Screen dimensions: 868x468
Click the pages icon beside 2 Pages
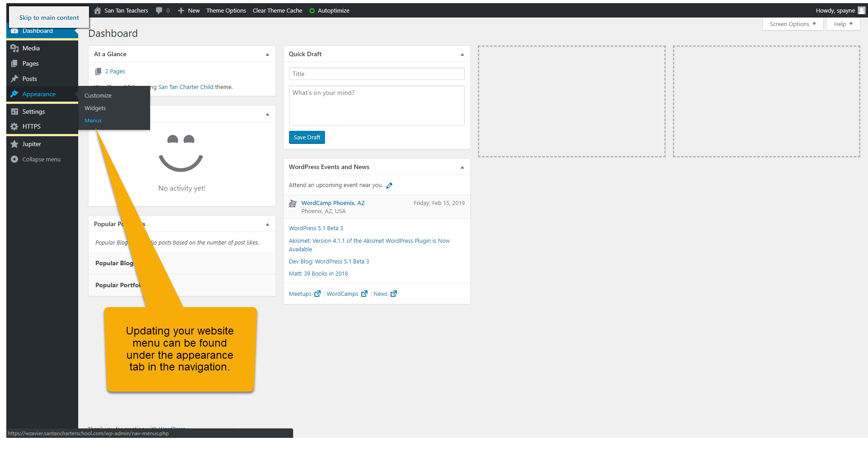98,71
